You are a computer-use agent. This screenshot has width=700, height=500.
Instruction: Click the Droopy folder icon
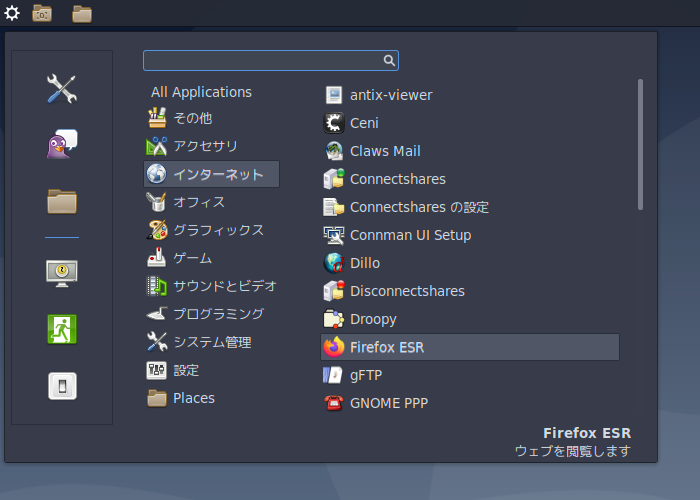pos(333,319)
